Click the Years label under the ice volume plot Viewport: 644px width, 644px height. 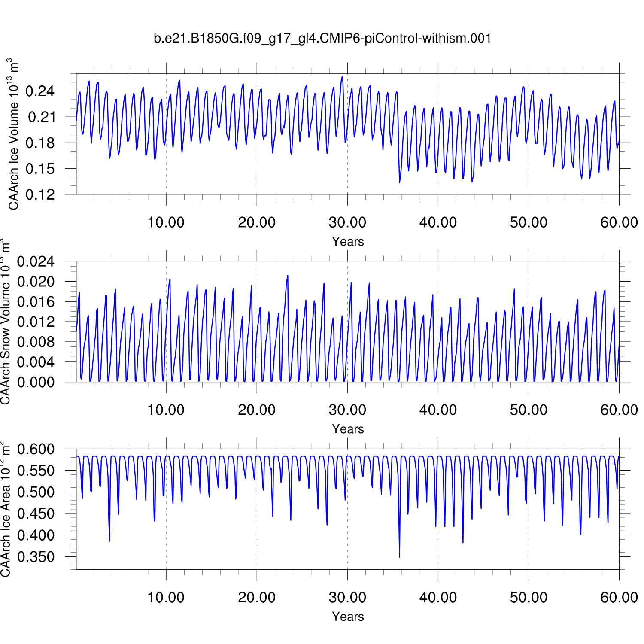click(x=348, y=242)
